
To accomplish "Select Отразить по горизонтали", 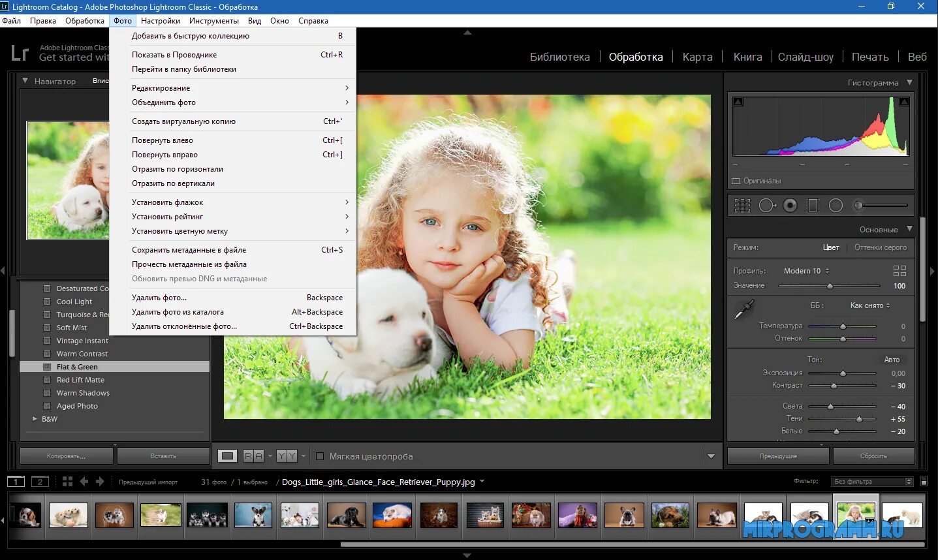I will (233, 169).
